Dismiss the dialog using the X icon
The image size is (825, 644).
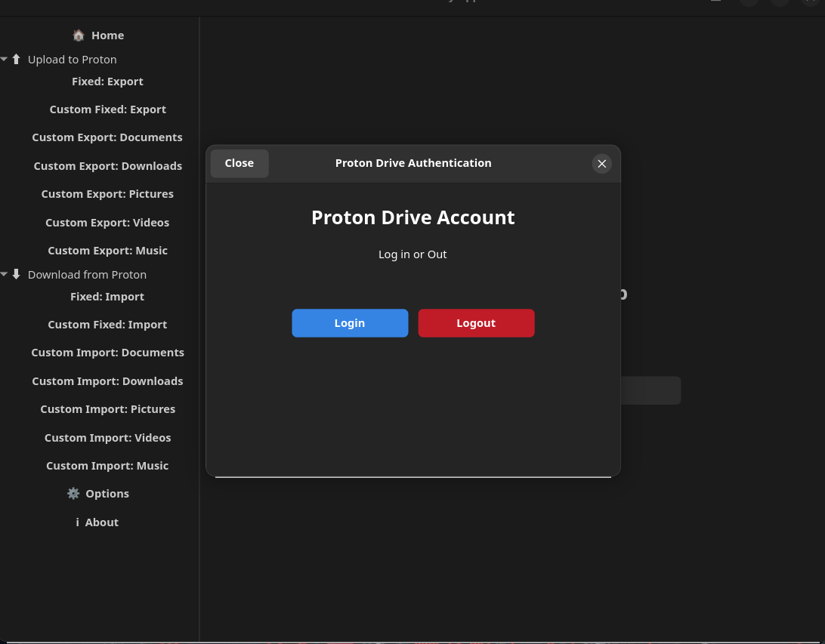[x=602, y=164]
